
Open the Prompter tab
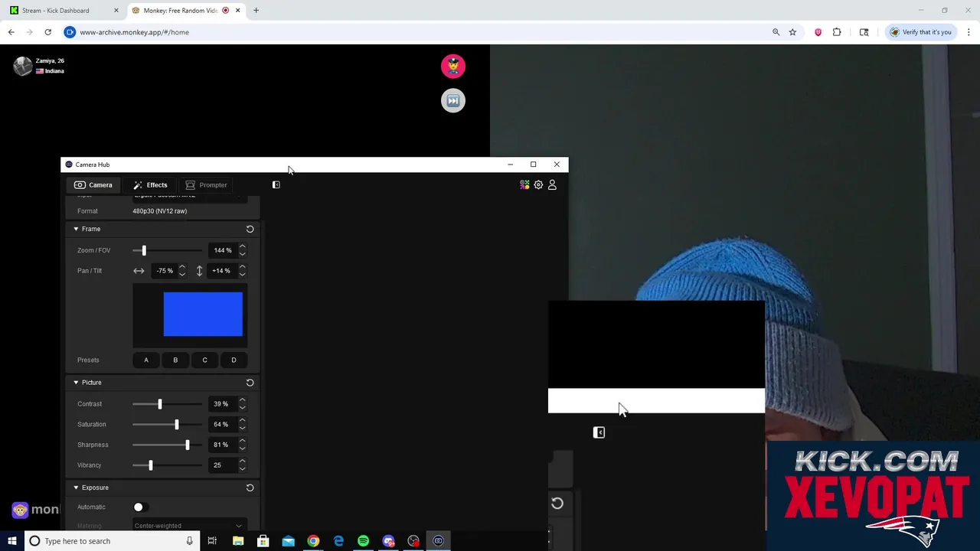pos(206,185)
